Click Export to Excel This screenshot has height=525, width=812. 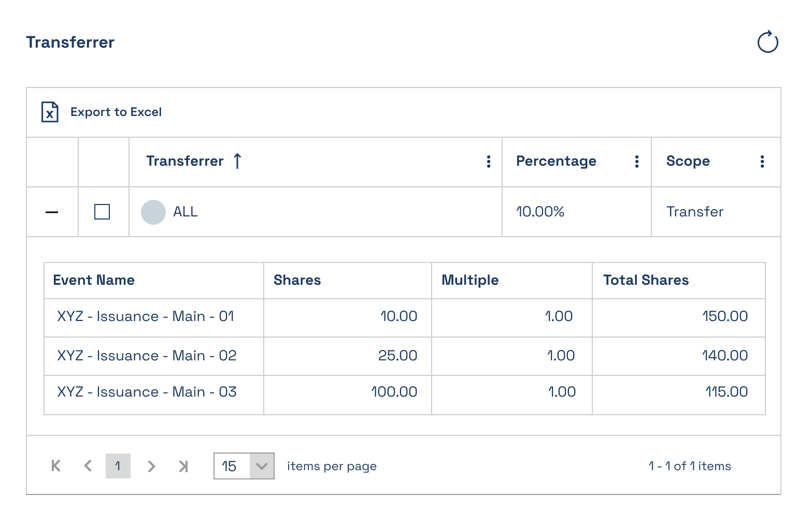coord(116,112)
